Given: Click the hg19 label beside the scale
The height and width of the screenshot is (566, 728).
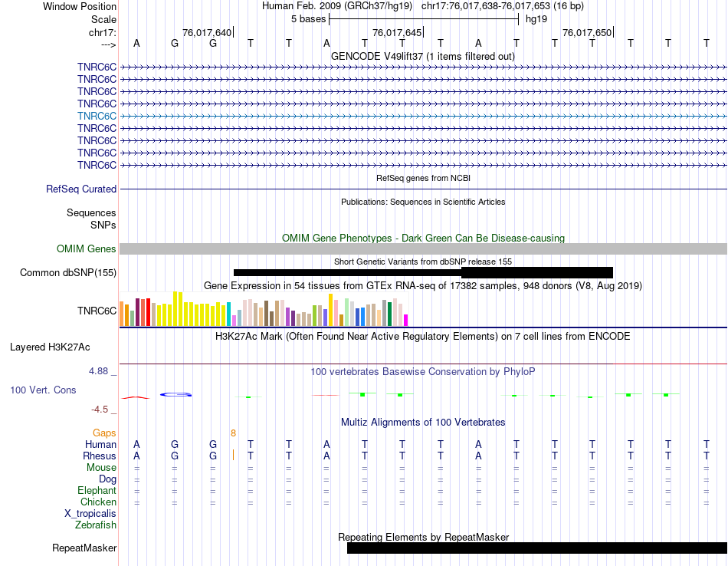Looking at the screenshot, I should point(536,19).
